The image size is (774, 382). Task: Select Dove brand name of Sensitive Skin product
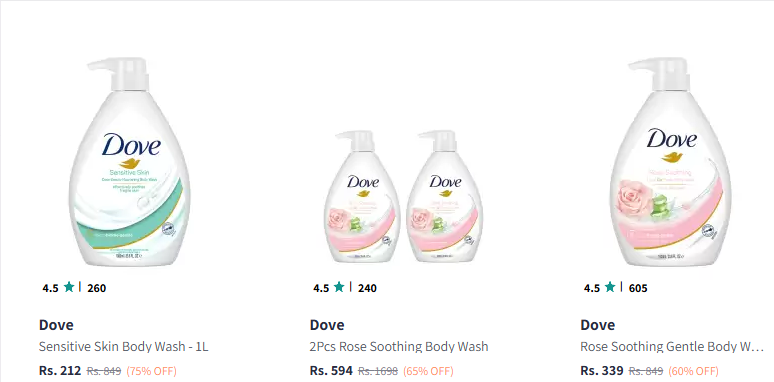pos(56,325)
